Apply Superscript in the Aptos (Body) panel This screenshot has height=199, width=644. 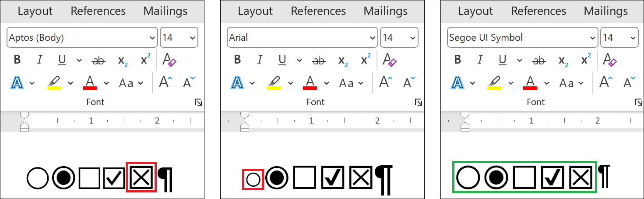pos(145,59)
